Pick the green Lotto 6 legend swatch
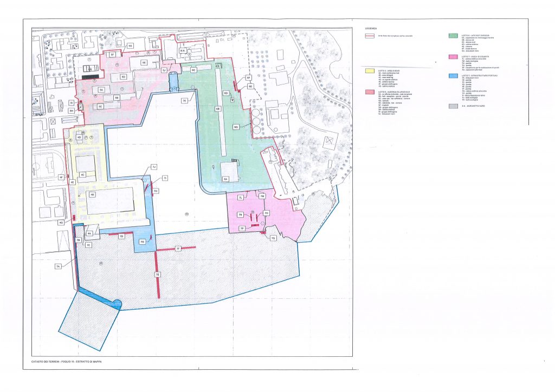Viewport: 555px width, 392px height. (453, 36)
